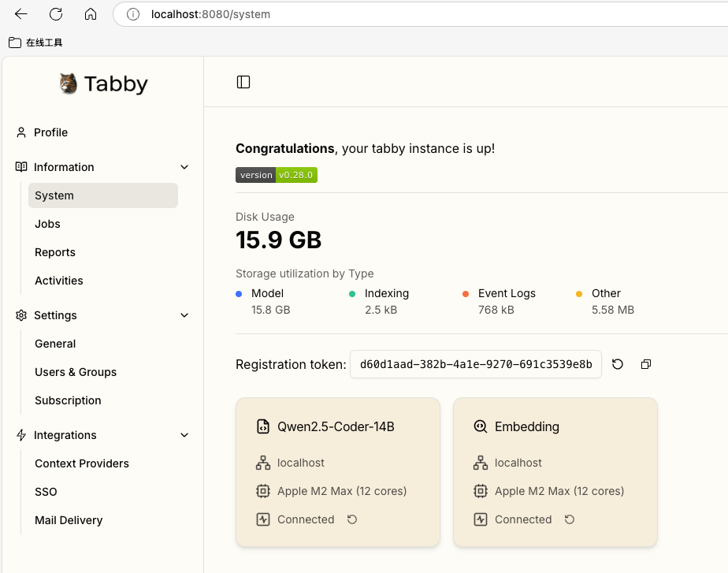The height and width of the screenshot is (573, 728).
Task: Click the yellow Other legend dot
Action: tap(579, 293)
